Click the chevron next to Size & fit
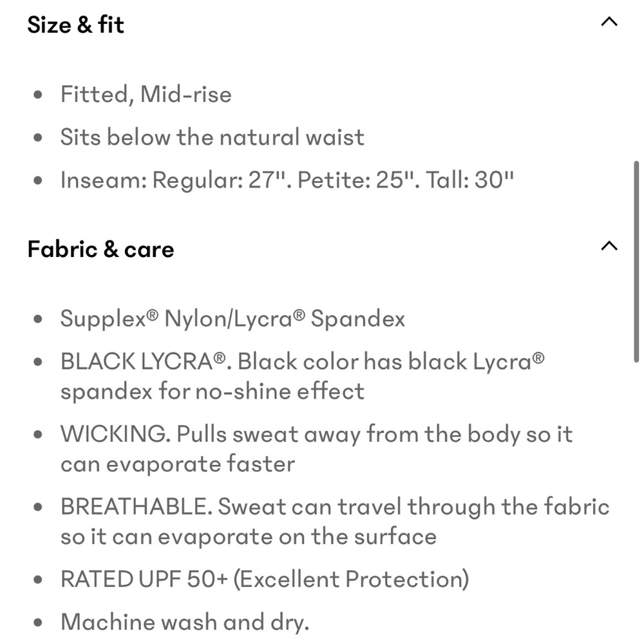Viewport: 644px width, 644px height. point(608,21)
